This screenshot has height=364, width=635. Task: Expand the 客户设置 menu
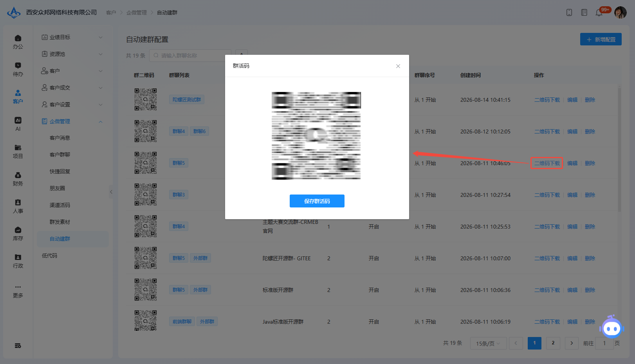pyautogui.click(x=72, y=105)
